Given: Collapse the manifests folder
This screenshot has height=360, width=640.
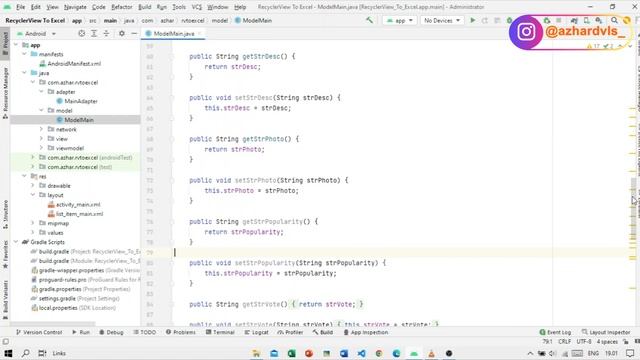Looking at the screenshot, I should [x=24, y=54].
